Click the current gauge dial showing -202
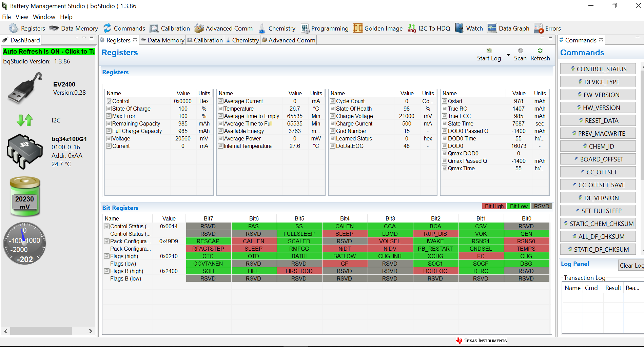The width and height of the screenshot is (644, 347). pos(24,243)
